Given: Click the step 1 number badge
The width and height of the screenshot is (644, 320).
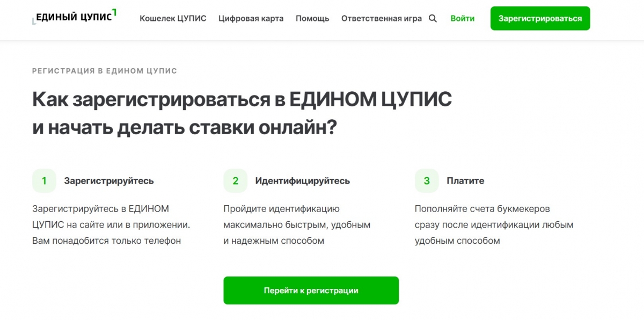Looking at the screenshot, I should point(44,181).
